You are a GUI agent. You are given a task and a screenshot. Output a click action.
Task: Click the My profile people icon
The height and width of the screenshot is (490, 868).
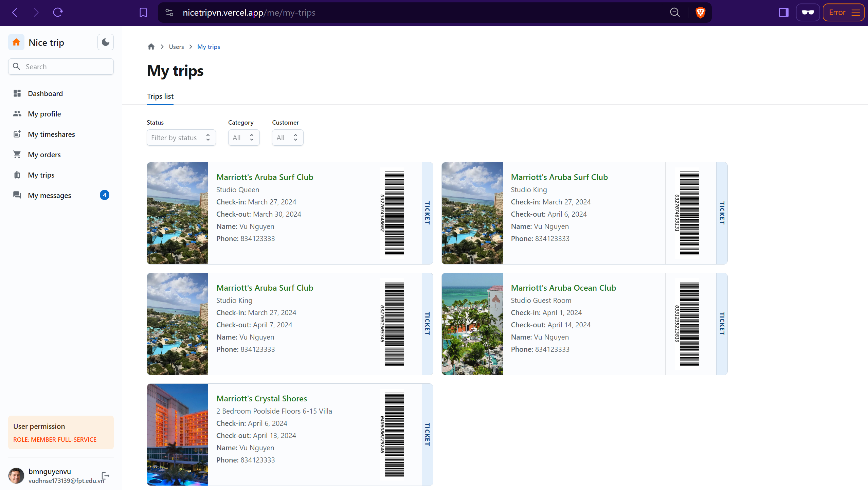[x=17, y=113]
